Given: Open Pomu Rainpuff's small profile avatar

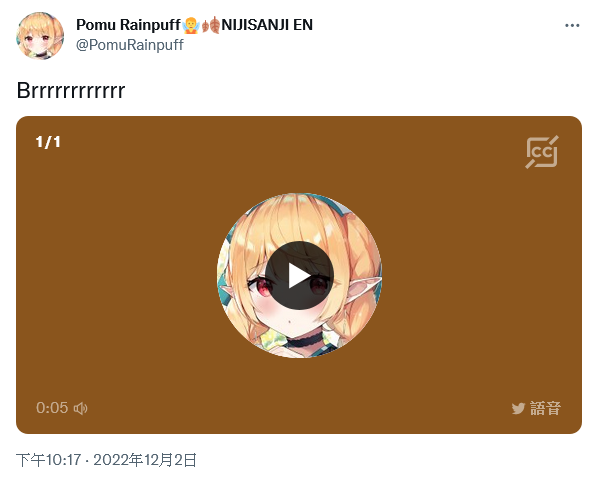Looking at the screenshot, I should (40, 35).
